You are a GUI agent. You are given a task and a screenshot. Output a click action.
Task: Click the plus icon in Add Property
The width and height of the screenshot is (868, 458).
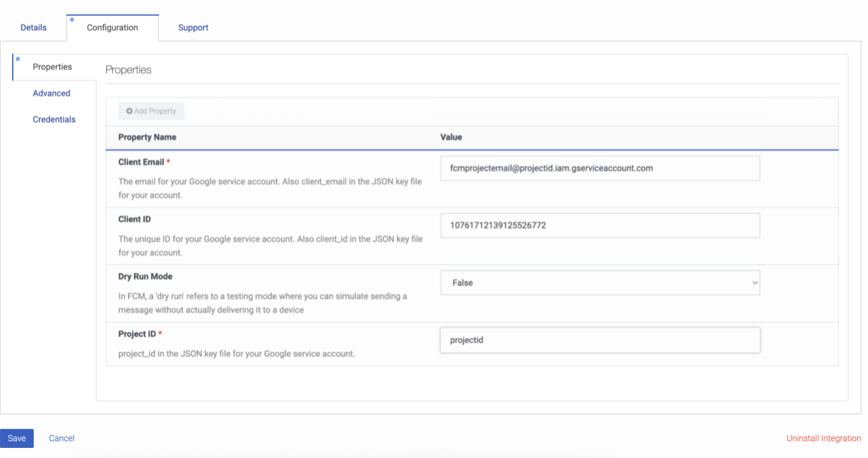coord(129,111)
